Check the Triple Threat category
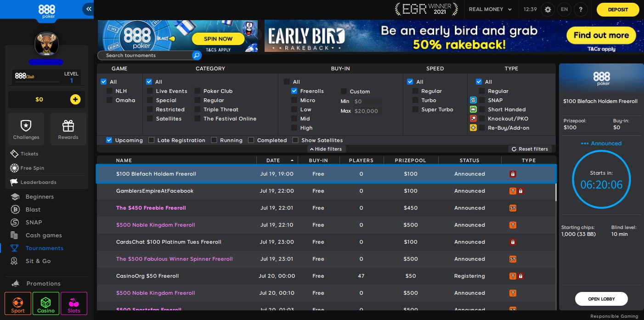 [197, 109]
